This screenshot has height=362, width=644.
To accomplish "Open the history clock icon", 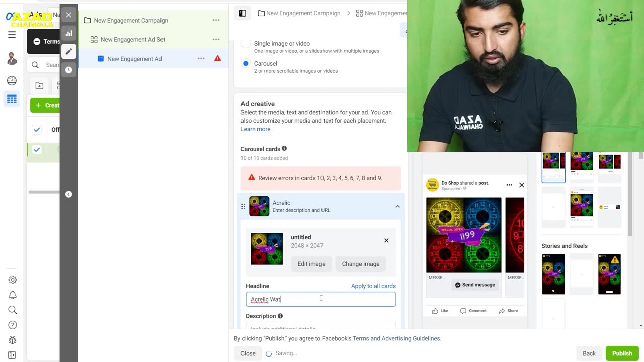I will click(69, 70).
